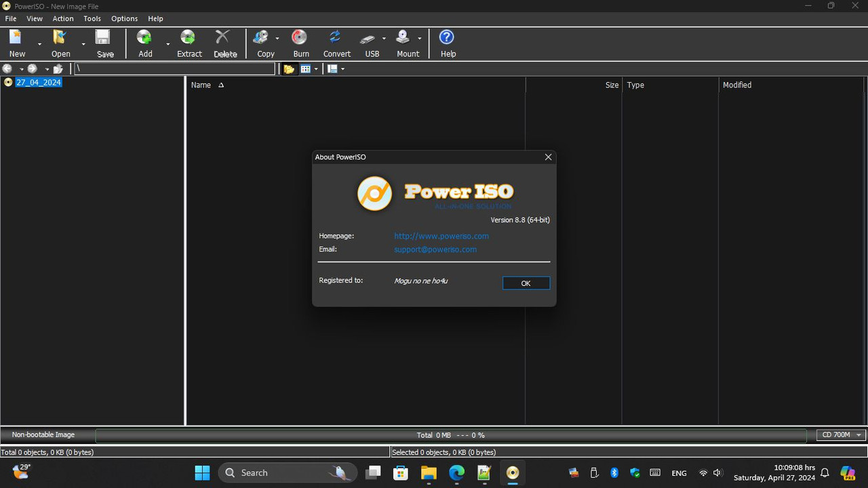Click the ENG language indicator
Image resolution: width=868 pixels, height=488 pixels.
click(x=679, y=473)
